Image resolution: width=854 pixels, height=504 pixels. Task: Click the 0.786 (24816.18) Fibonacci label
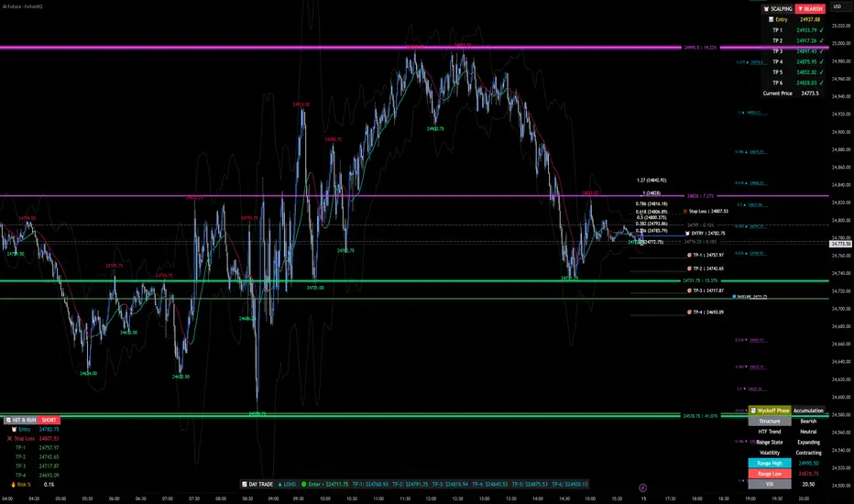pos(651,203)
